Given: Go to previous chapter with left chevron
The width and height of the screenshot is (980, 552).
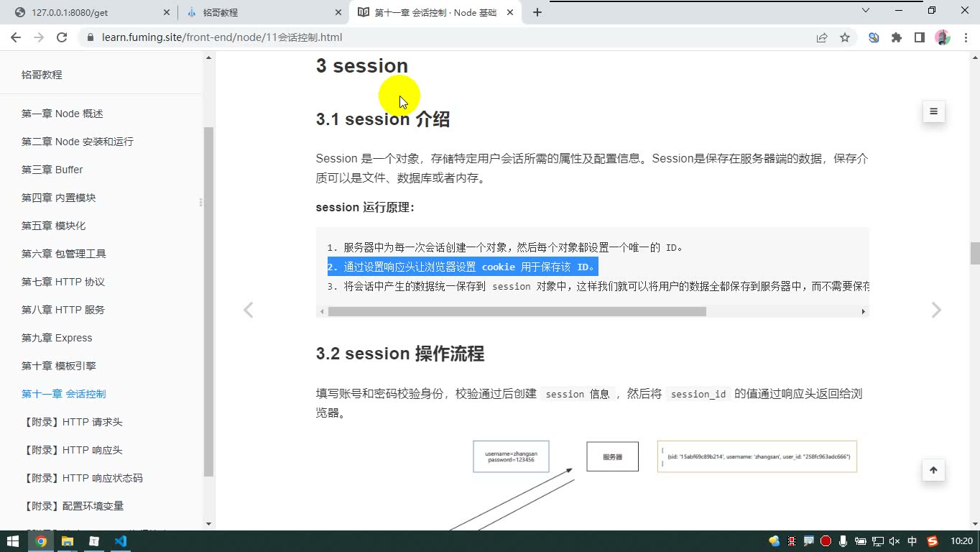Looking at the screenshot, I should (x=248, y=310).
